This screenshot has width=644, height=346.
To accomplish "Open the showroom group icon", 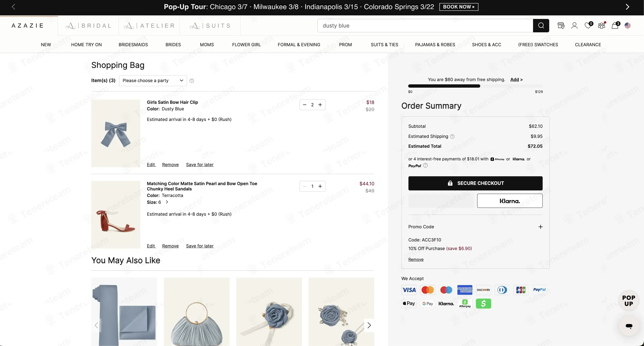I will pos(602,25).
